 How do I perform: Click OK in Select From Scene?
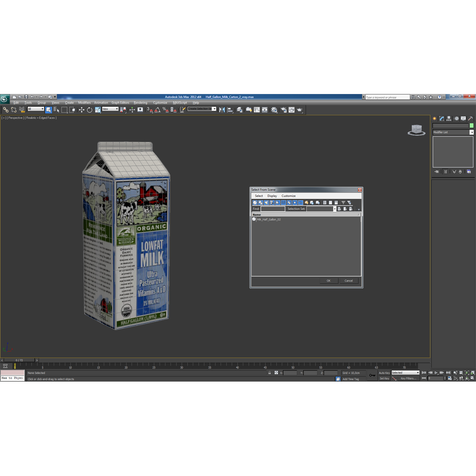click(328, 281)
